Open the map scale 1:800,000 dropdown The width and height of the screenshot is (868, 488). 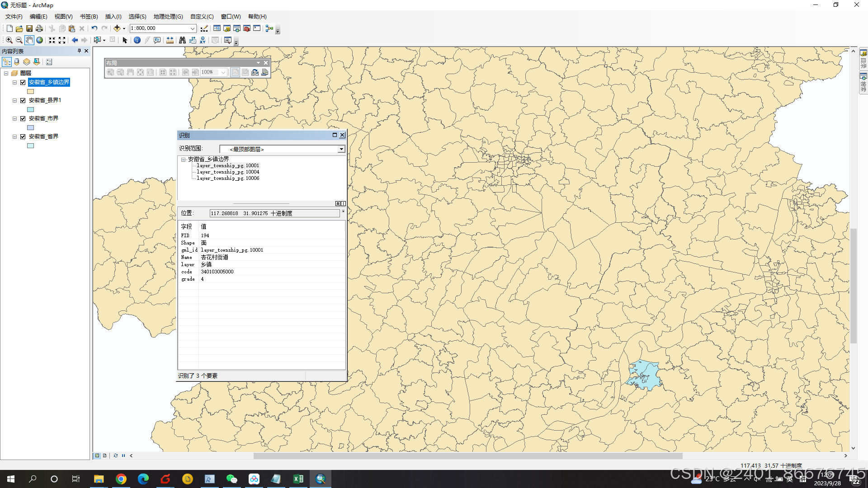click(x=192, y=28)
